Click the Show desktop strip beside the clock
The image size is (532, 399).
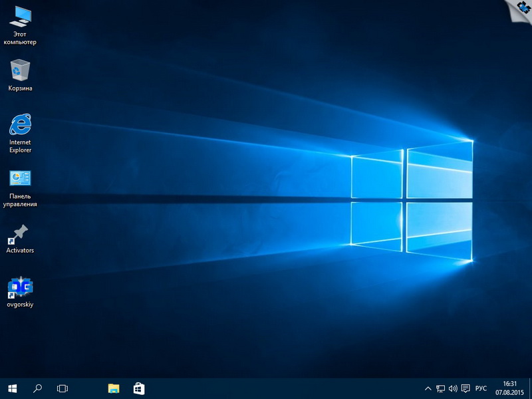tap(530, 388)
